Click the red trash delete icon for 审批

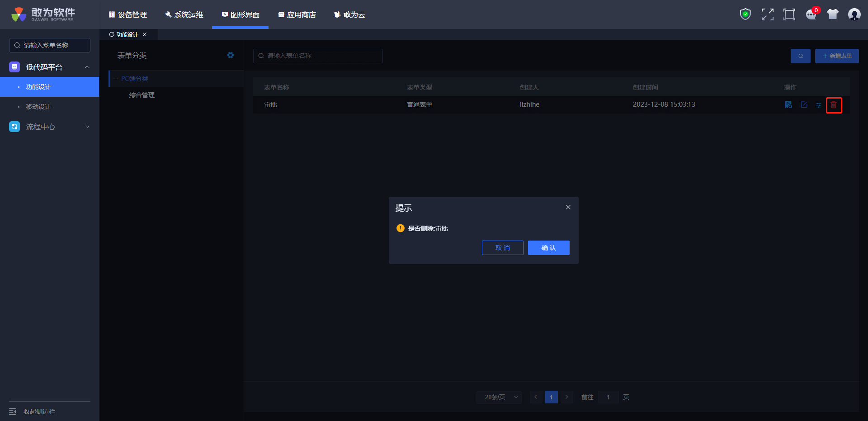pos(834,105)
